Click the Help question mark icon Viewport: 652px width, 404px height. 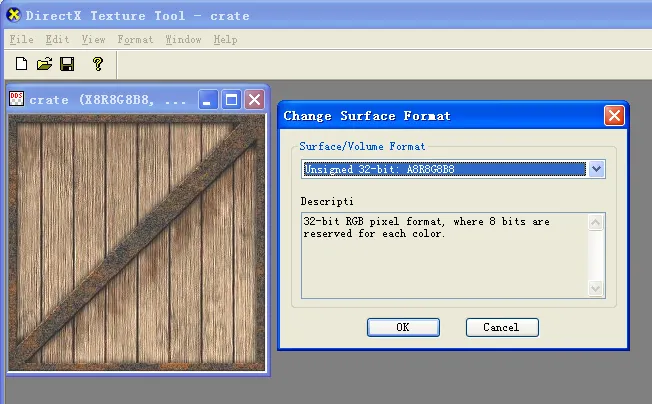pyautogui.click(x=98, y=64)
